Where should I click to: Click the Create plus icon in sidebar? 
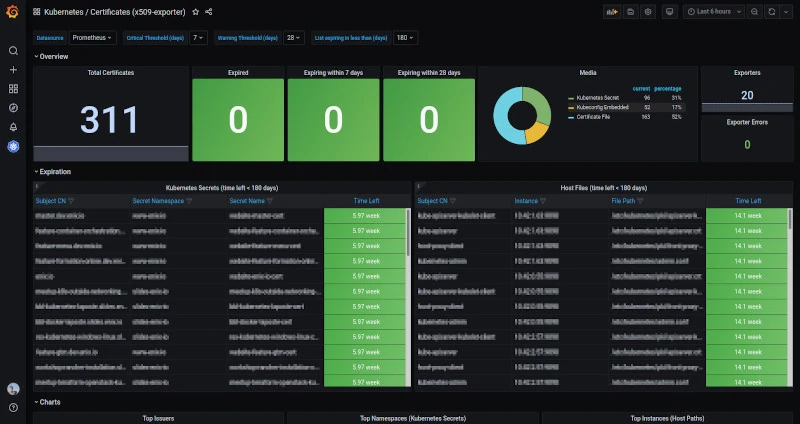(x=13, y=70)
